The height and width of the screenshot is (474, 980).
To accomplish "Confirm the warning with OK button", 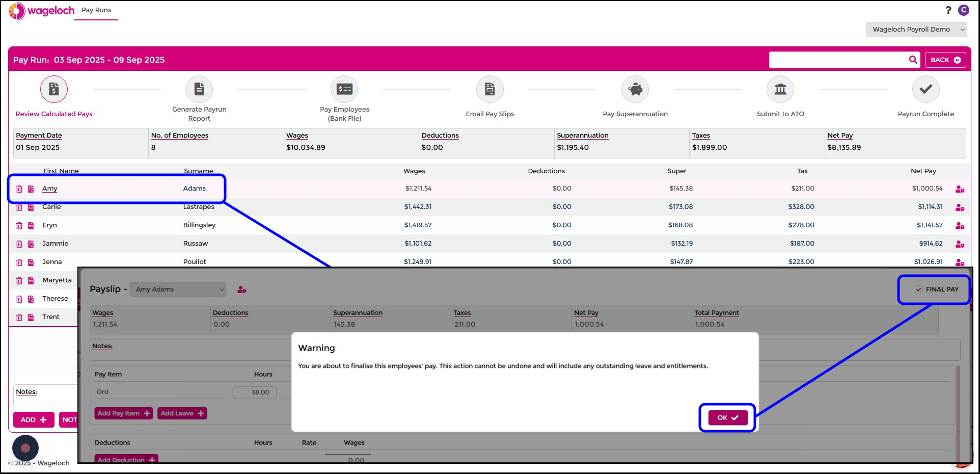I will 727,418.
